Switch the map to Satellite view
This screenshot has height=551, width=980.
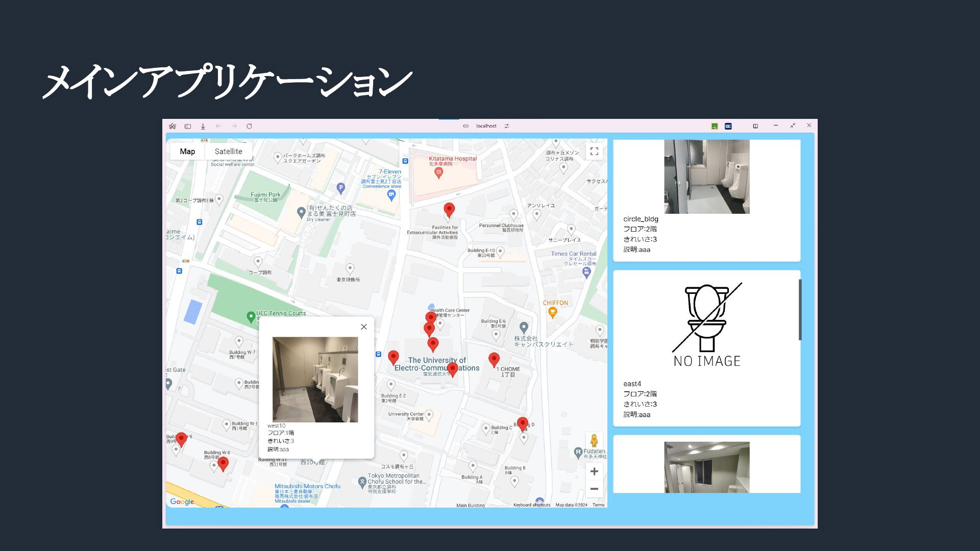(228, 152)
